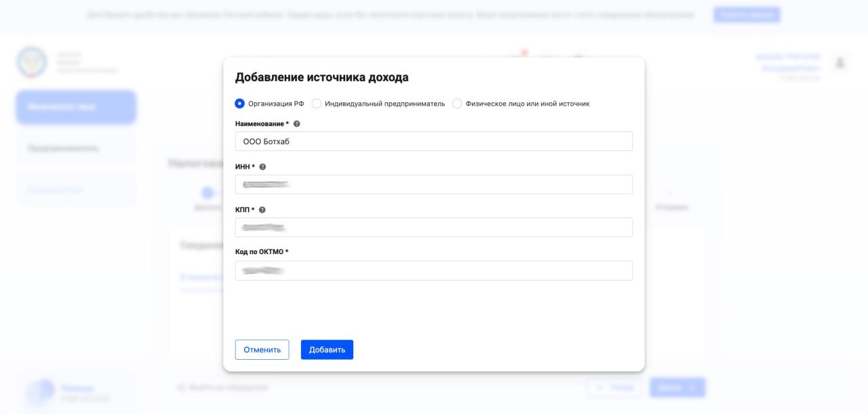Choose Индивидуальный предприниматель radio option
The image size is (868, 414).
pos(317,104)
